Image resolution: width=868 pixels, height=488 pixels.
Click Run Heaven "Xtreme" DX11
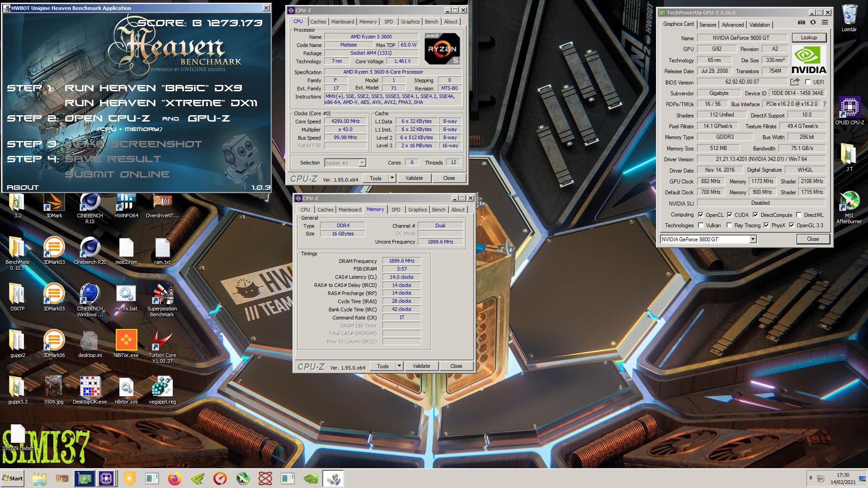[161, 103]
